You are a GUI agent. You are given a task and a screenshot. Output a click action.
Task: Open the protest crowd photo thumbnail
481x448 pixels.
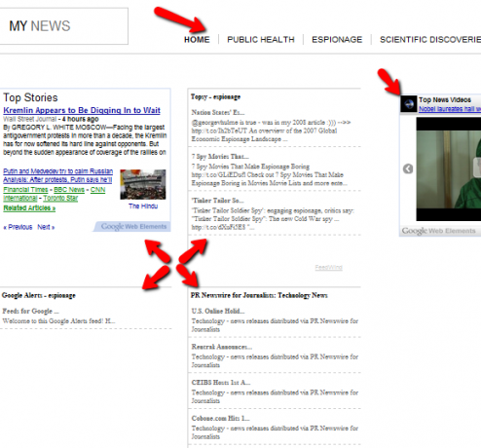(143, 184)
